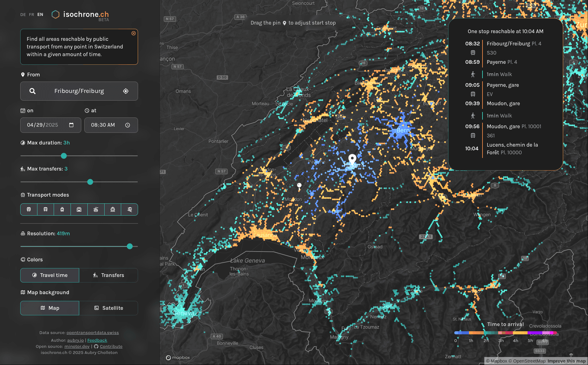Screen dimensions: 588x365
Task: Open the clock time picker icon
Action: pyautogui.click(x=128, y=125)
